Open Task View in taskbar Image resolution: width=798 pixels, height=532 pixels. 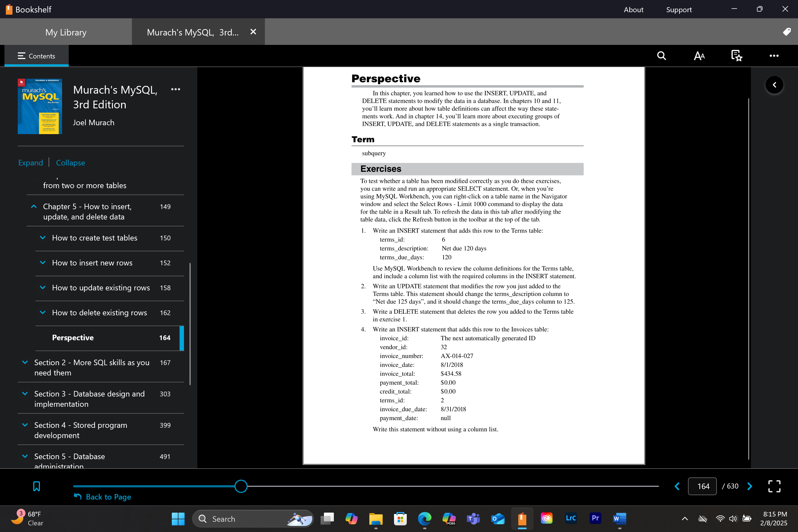click(x=327, y=519)
